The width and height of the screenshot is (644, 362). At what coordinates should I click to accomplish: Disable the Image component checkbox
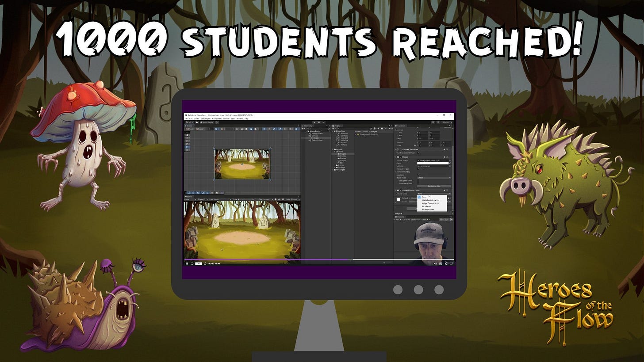[401, 157]
